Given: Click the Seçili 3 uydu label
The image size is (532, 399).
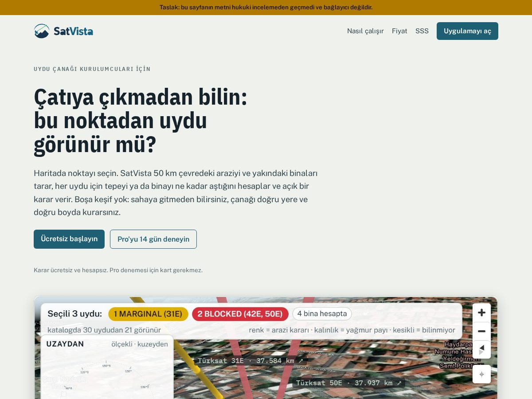Looking at the screenshot, I should tap(74, 314).
